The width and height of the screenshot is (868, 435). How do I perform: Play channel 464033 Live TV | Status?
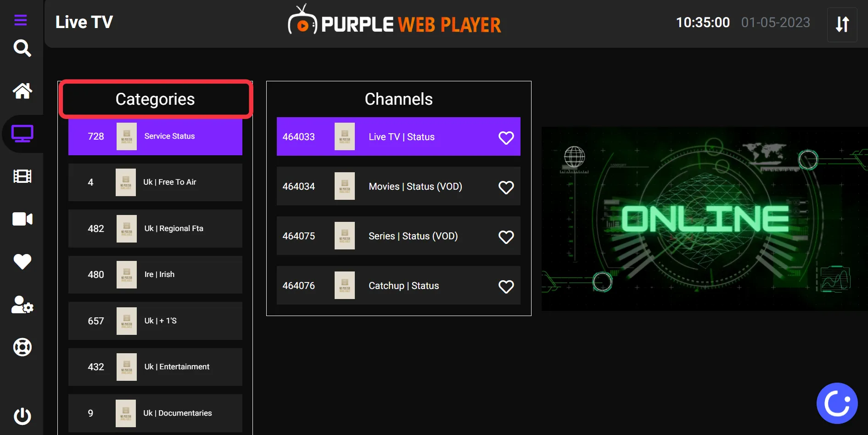pos(398,136)
